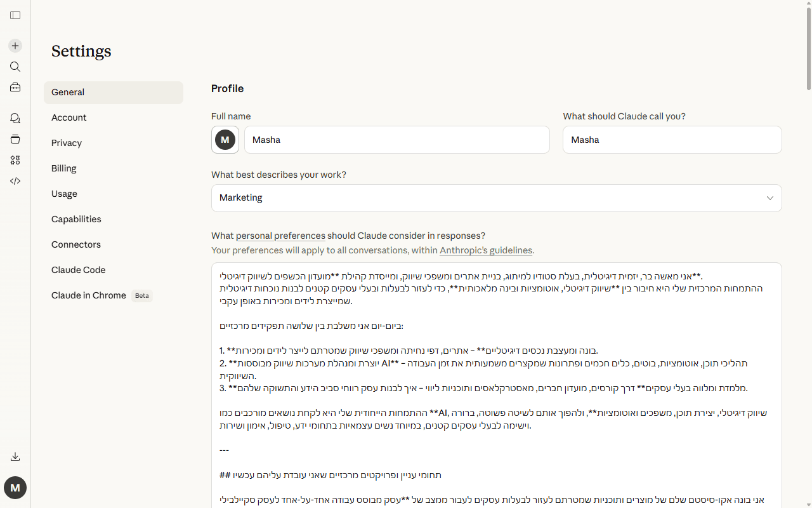Start a new chat with plus icon
Screen dimensions: 812x508
click(15, 46)
